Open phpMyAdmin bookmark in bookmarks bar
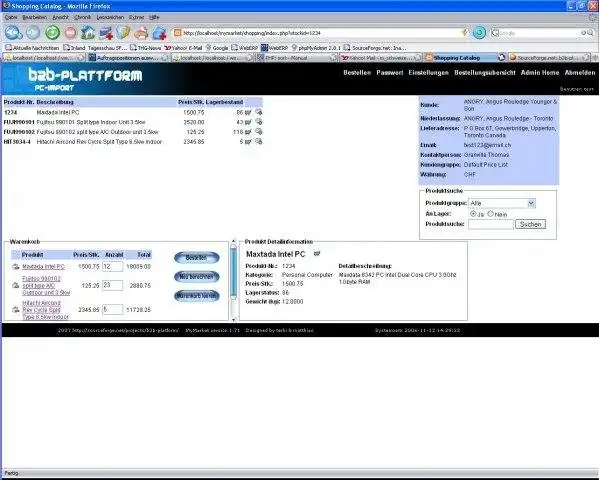The width and height of the screenshot is (599, 480). click(x=316, y=48)
